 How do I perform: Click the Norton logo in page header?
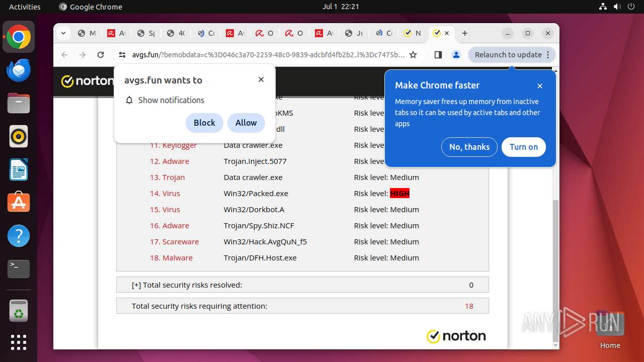(x=87, y=81)
